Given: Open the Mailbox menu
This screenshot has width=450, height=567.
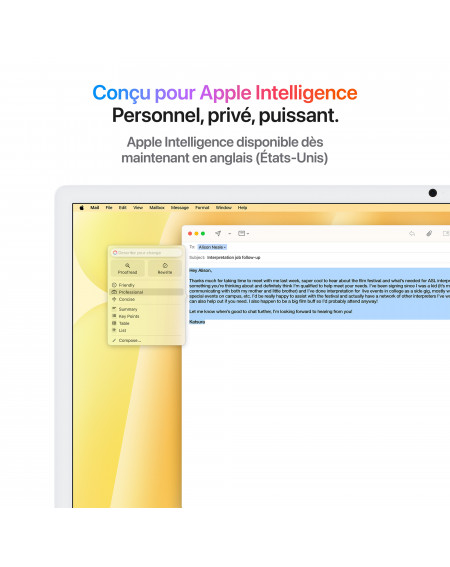Looking at the screenshot, I should [x=157, y=208].
